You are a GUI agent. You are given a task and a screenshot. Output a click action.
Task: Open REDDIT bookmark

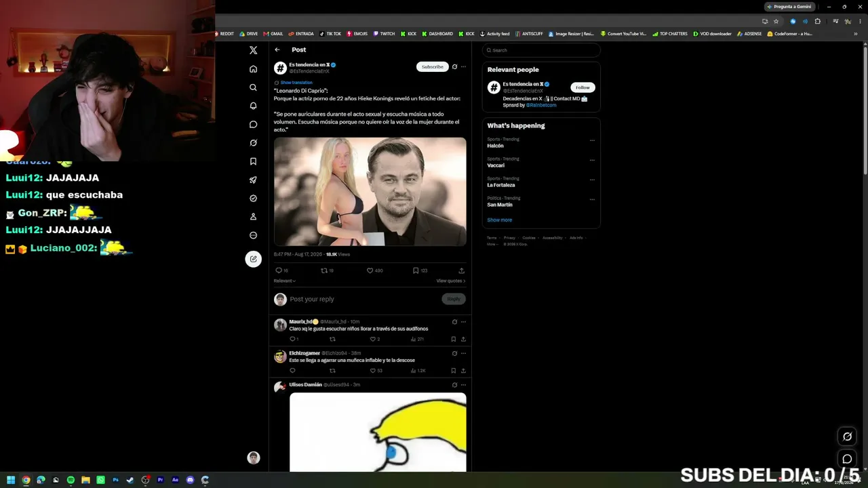(225, 34)
